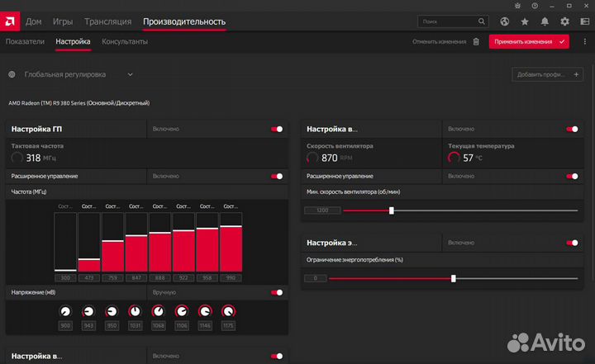Toggle manual voltage (Напряжение) switch
This screenshot has width=595, height=364.
coord(277,292)
